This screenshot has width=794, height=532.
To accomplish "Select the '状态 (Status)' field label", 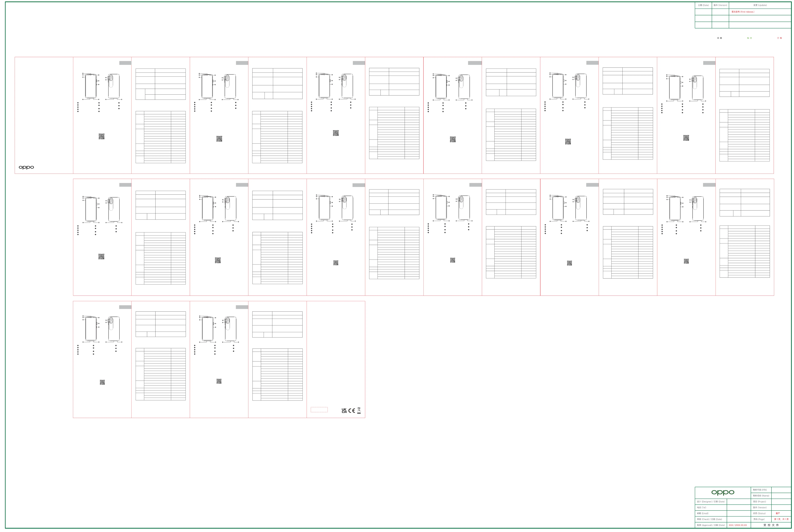I will pos(759,513).
